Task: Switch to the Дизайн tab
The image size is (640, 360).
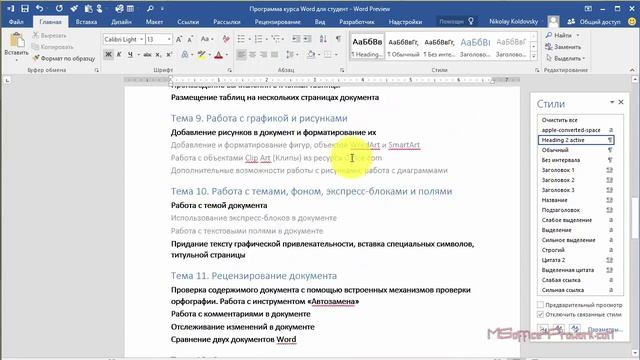Action: pos(121,22)
